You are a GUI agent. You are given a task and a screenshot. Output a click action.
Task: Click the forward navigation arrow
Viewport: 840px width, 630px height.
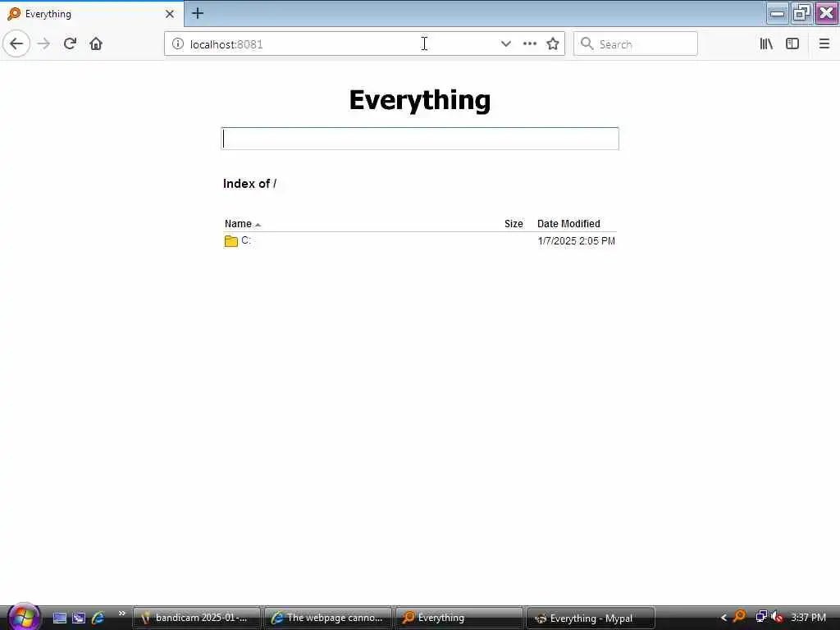click(x=44, y=43)
